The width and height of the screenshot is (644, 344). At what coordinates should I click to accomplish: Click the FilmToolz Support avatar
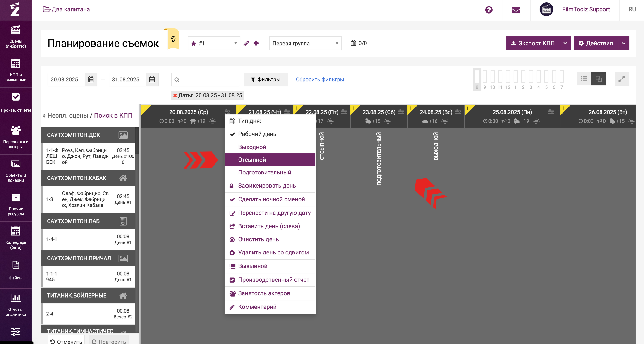[x=546, y=10]
